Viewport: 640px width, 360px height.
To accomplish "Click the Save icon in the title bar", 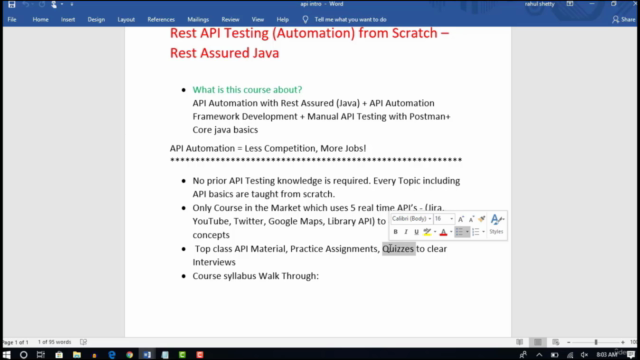I will pyautogui.click(x=11, y=4).
